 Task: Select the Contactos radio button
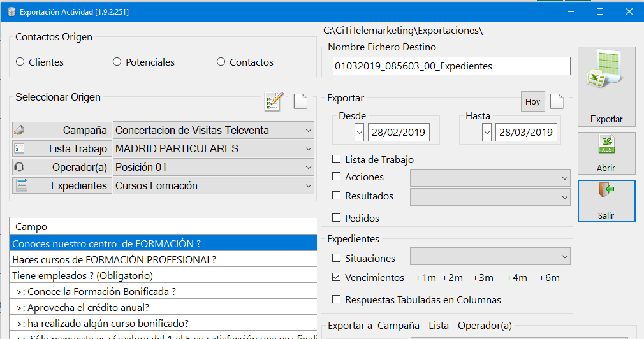pos(221,62)
